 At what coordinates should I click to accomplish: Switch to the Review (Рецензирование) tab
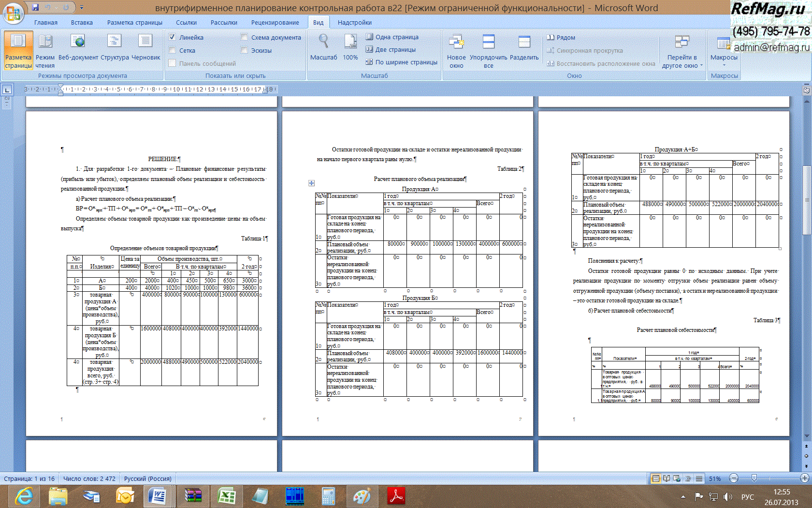pyautogui.click(x=275, y=22)
